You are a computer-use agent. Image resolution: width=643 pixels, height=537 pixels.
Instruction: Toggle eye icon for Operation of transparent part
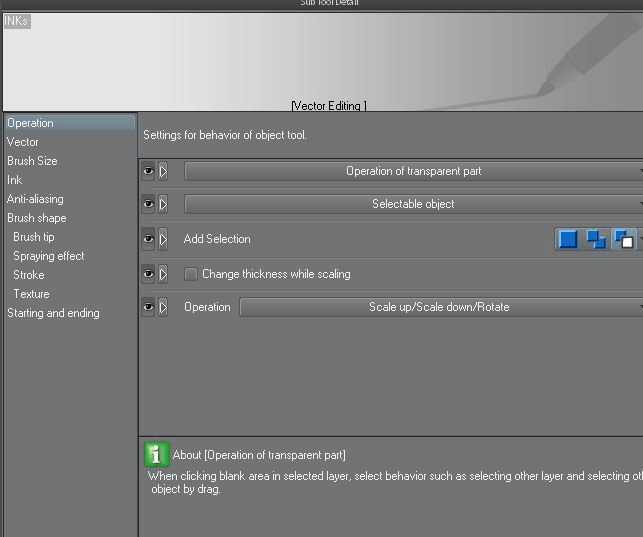(148, 171)
